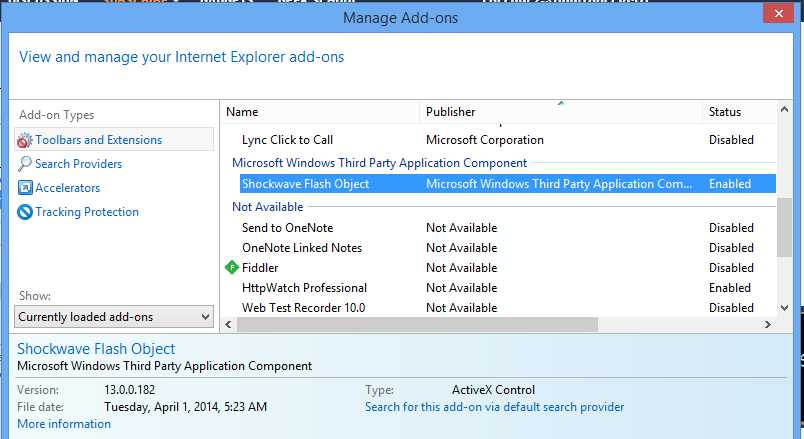Click the Microsoft Windows Third Party Application Component group header
804x439 pixels.
click(379, 163)
